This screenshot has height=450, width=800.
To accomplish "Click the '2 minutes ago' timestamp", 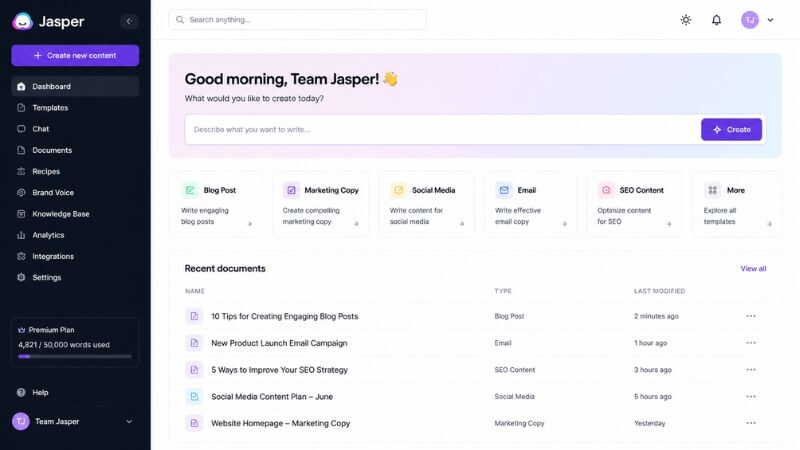I will (656, 316).
